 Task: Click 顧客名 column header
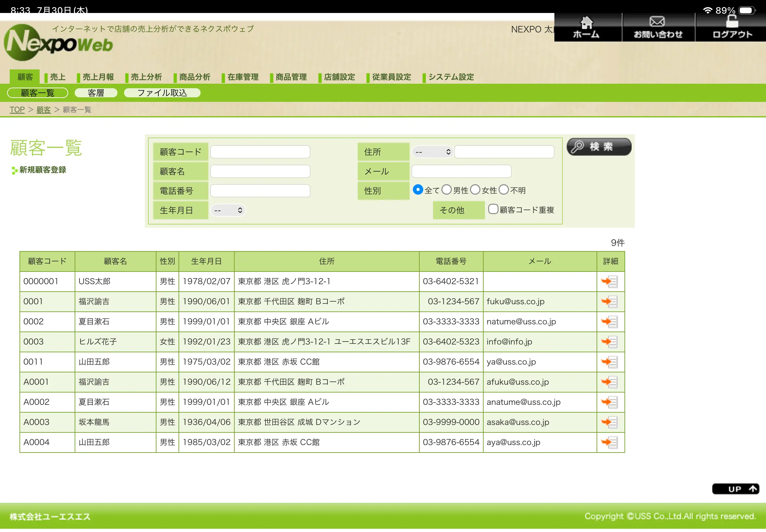(x=115, y=262)
